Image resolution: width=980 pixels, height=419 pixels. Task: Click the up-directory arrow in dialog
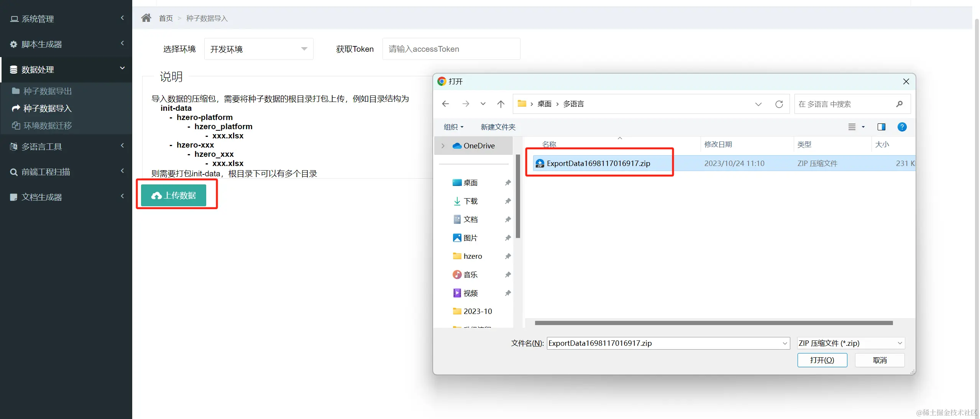501,104
